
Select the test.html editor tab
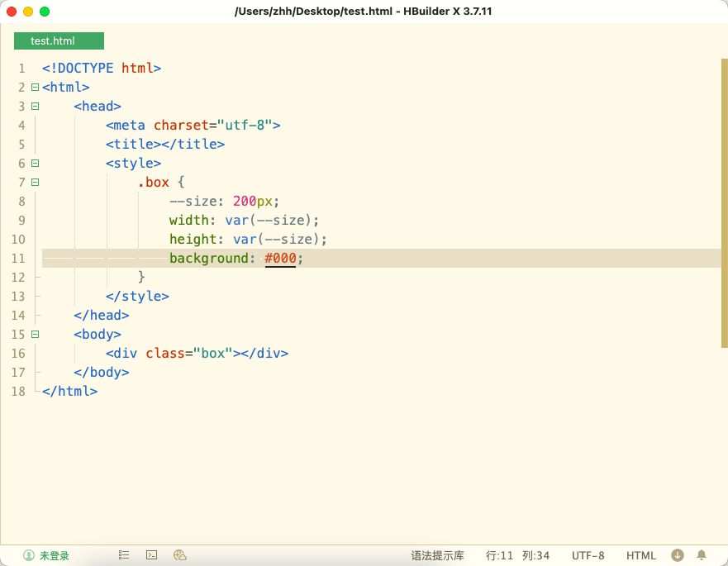(x=59, y=40)
